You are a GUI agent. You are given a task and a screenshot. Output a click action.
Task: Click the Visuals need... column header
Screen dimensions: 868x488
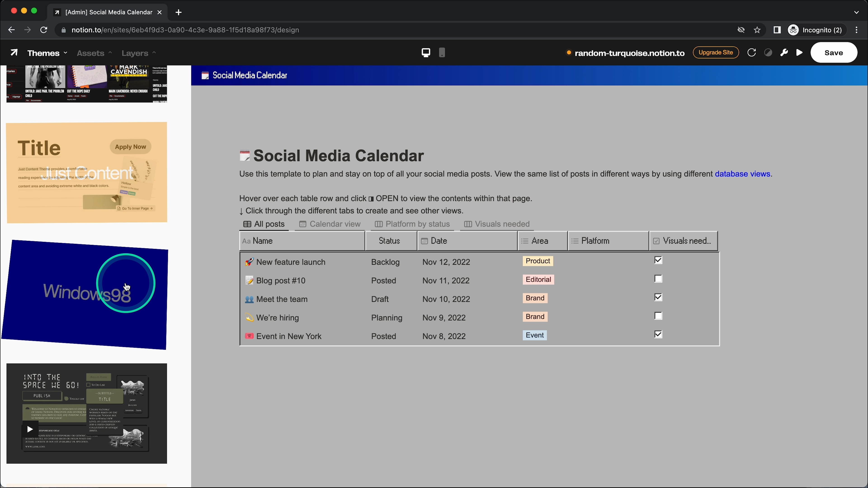pos(684,241)
